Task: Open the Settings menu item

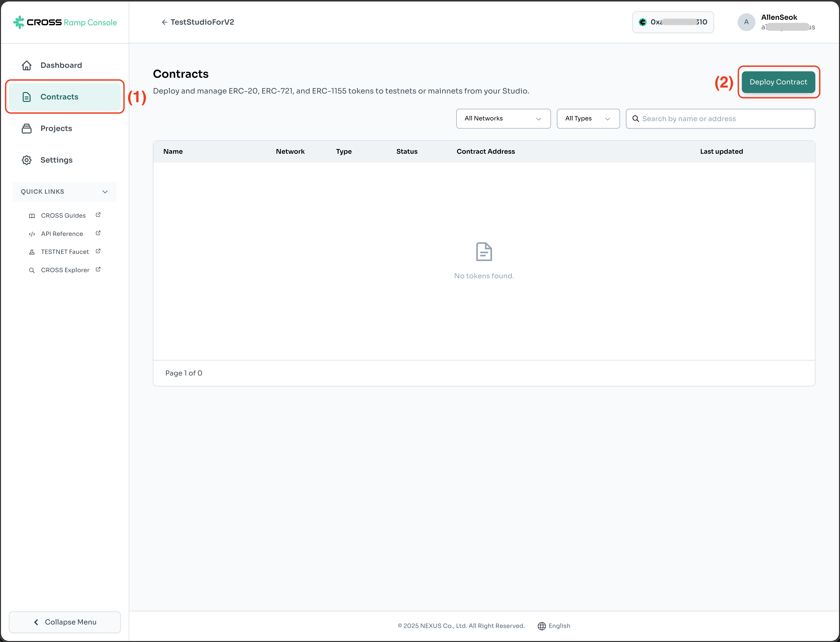Action: tap(56, 160)
